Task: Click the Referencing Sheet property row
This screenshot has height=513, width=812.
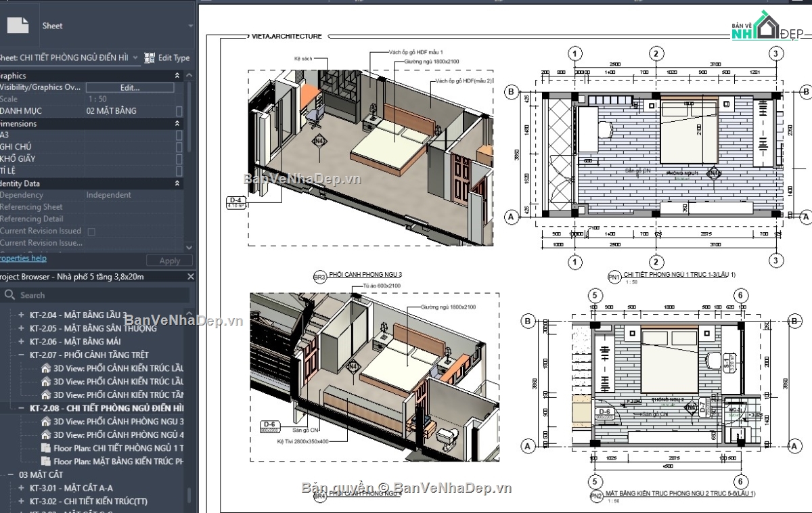Action: tap(91, 207)
